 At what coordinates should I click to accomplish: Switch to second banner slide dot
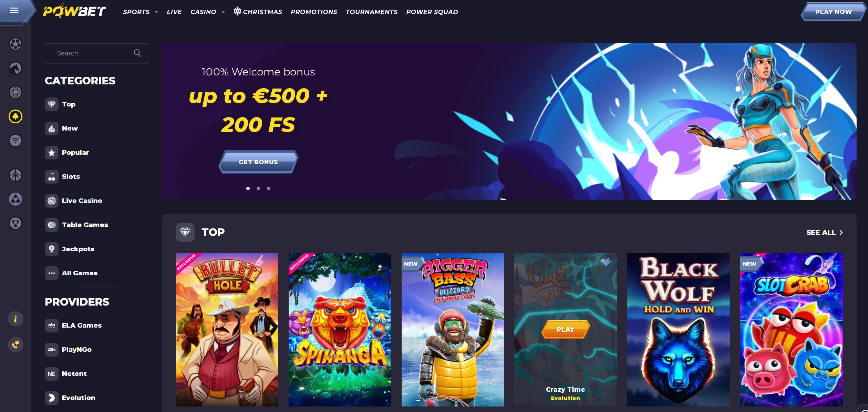click(258, 188)
